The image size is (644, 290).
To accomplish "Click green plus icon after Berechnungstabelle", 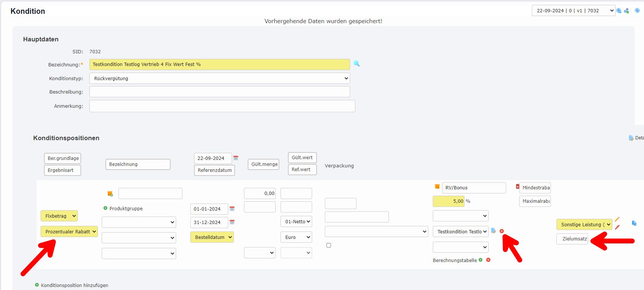I will [480, 260].
